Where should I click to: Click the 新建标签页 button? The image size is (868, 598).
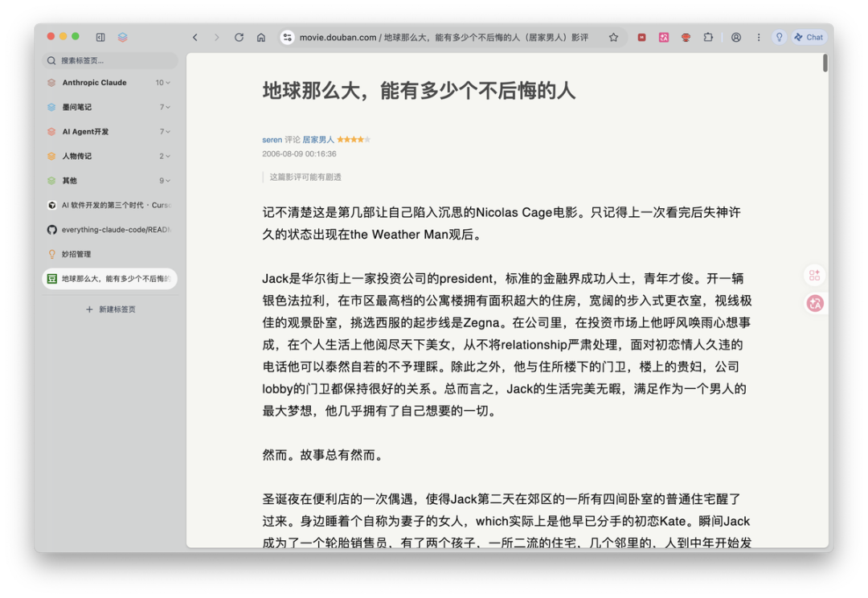click(x=110, y=309)
